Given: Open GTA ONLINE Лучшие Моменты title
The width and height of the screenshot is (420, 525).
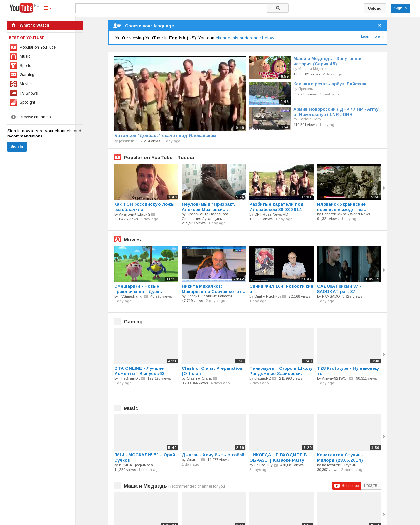Looking at the screenshot, I should (x=139, y=371).
